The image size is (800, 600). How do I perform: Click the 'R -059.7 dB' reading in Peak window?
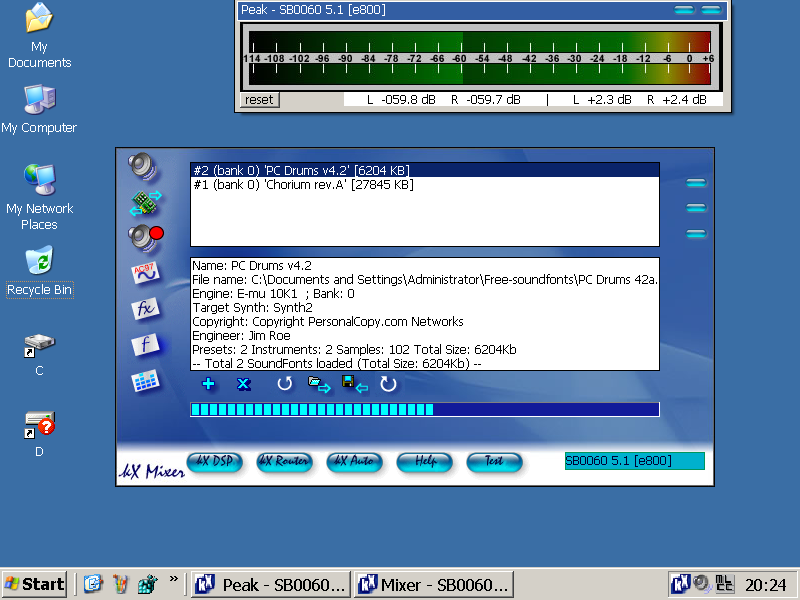486,99
